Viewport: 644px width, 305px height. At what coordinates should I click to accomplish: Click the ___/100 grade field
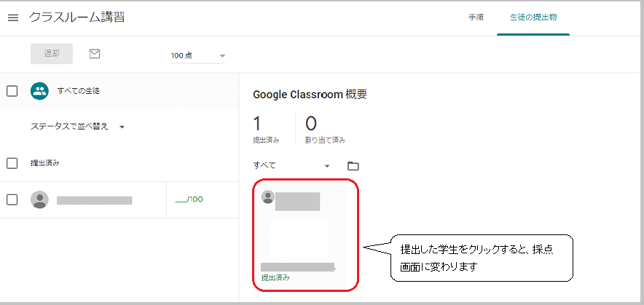click(189, 199)
